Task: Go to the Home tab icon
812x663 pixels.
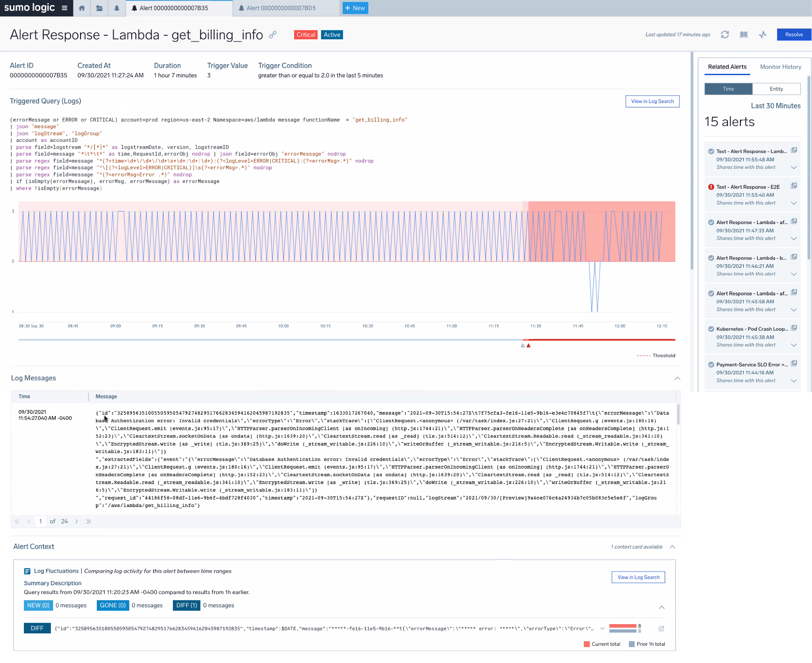Action: [x=82, y=8]
